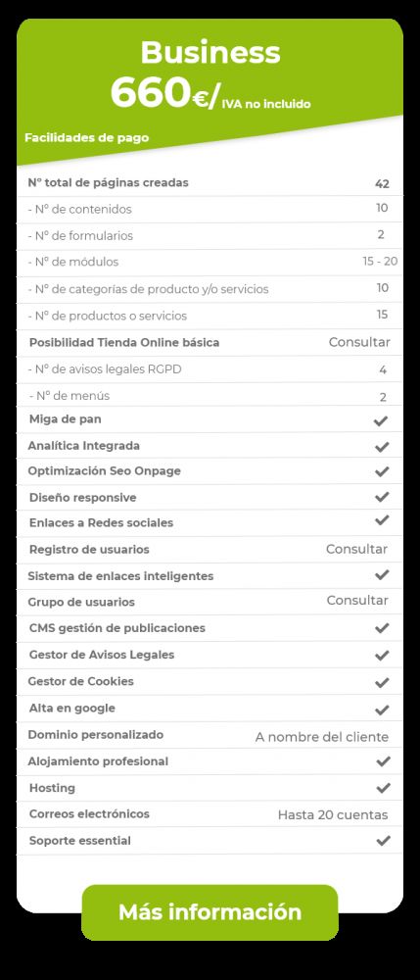Click the Diseño responsive checkmark
Viewport: 420px width, 980px height.
click(382, 497)
